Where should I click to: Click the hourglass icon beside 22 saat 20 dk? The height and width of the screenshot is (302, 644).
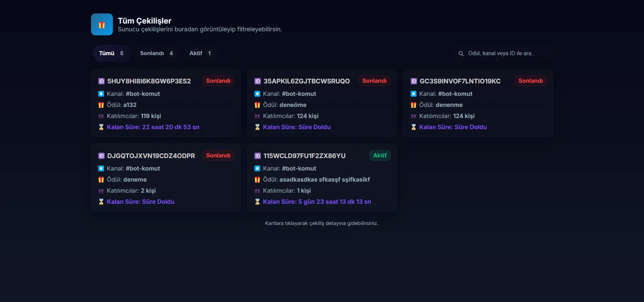pos(101,127)
